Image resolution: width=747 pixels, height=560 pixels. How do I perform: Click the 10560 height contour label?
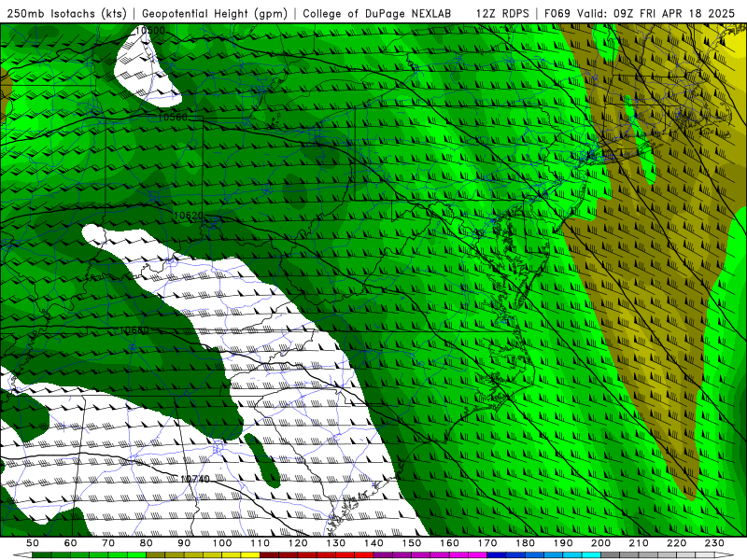(173, 118)
